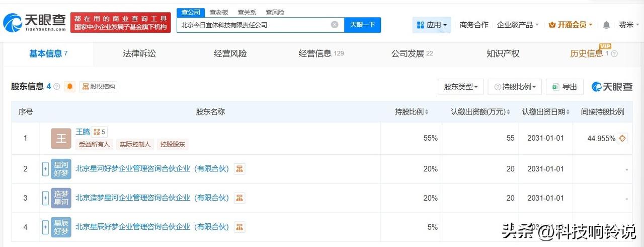644x247 pixels.
Task: Sort by 认缴出资日期 column header
Action: (545, 112)
